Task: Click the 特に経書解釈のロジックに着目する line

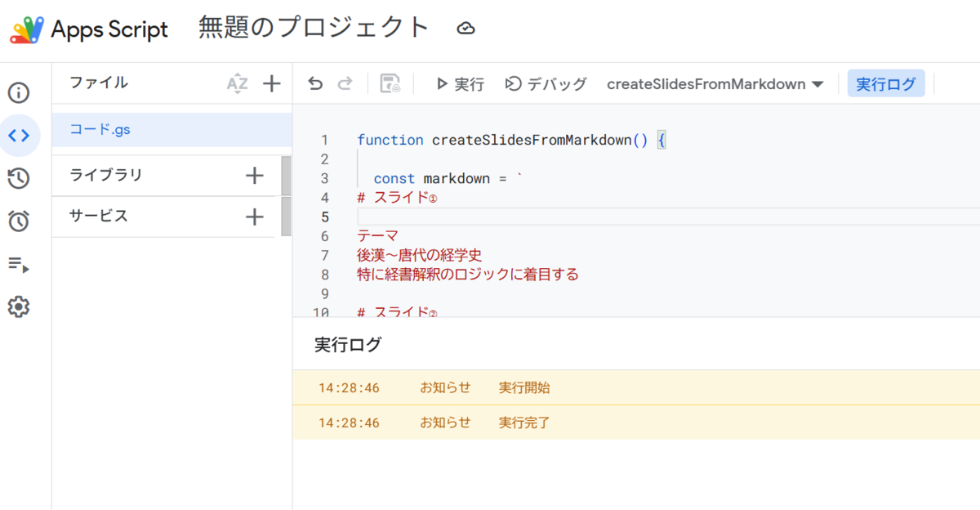Action: coord(468,275)
